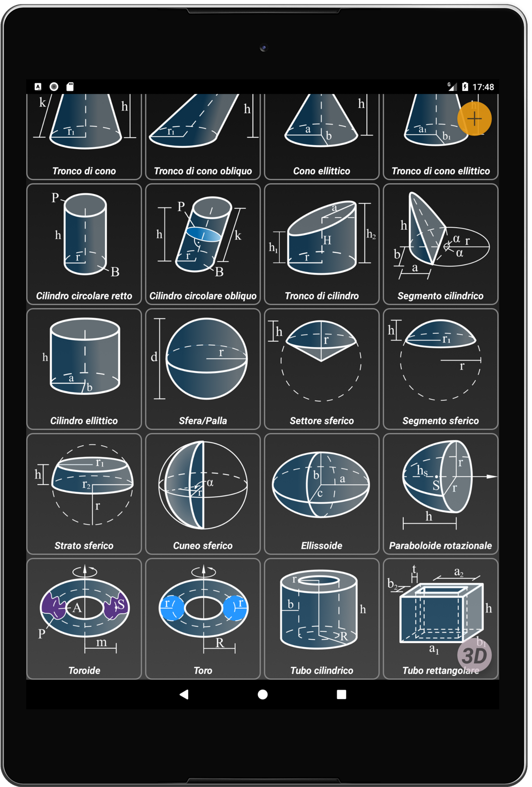Open Paraboloide rotazionale calculator

click(x=441, y=494)
